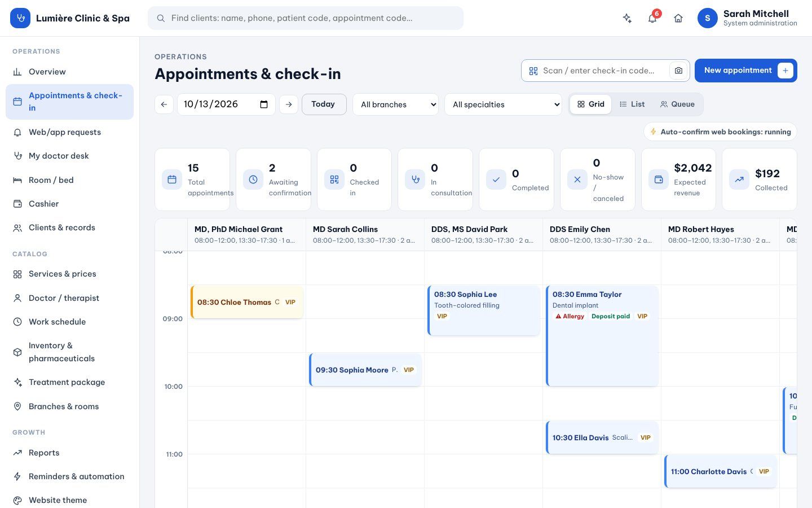Click the Today button

[324, 104]
